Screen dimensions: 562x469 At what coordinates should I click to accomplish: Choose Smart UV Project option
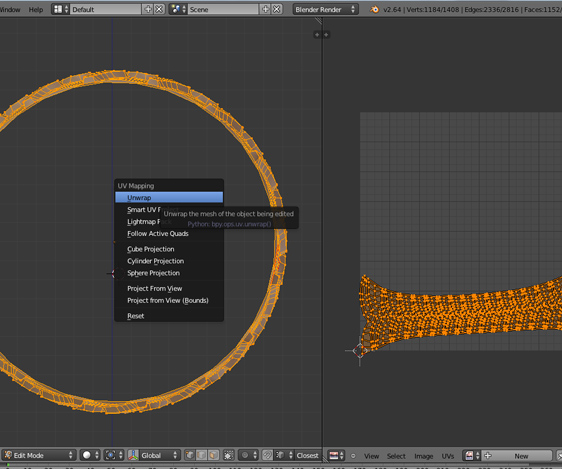tap(169, 210)
